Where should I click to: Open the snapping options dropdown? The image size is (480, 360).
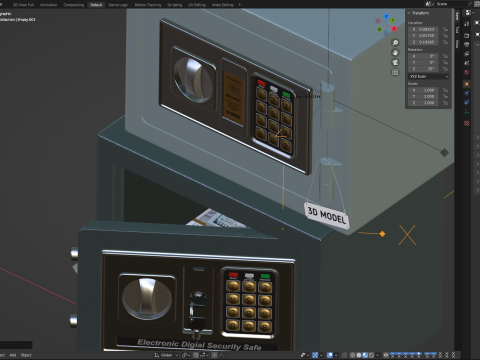(x=204, y=355)
